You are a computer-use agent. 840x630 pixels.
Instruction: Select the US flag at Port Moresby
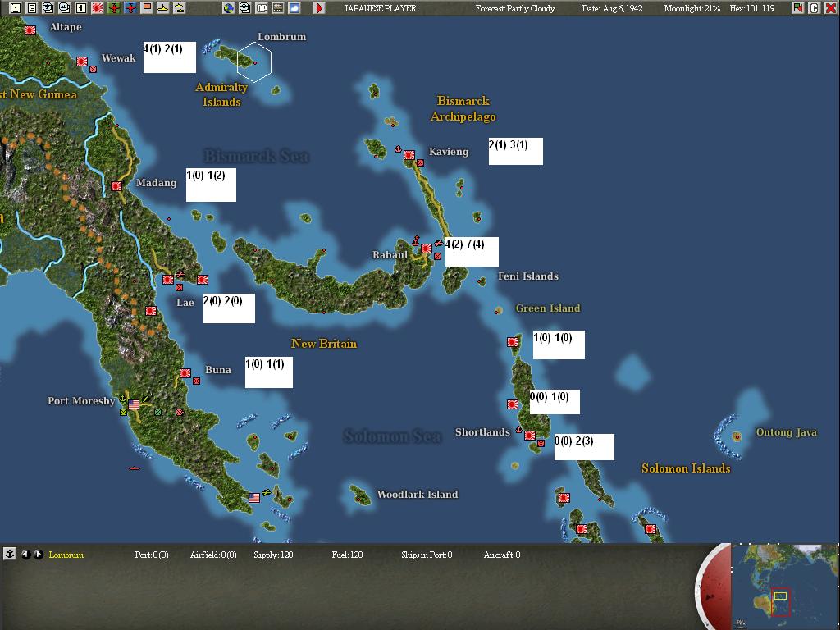134,404
